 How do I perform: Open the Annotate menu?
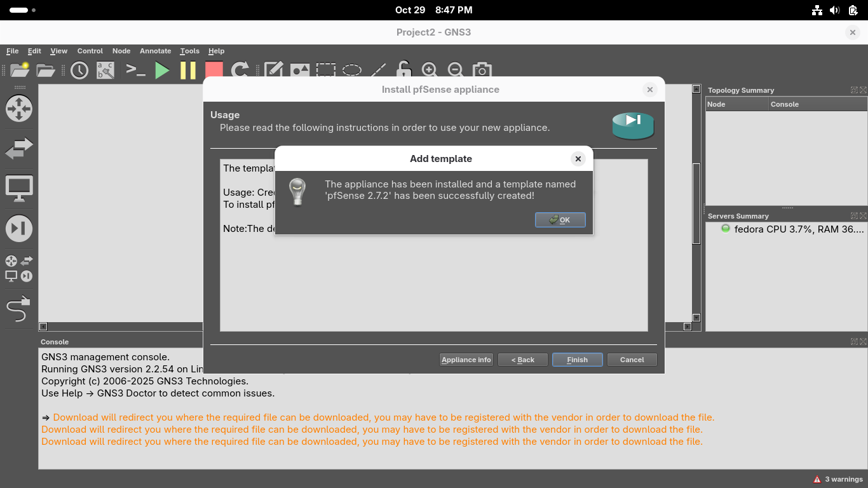click(156, 51)
